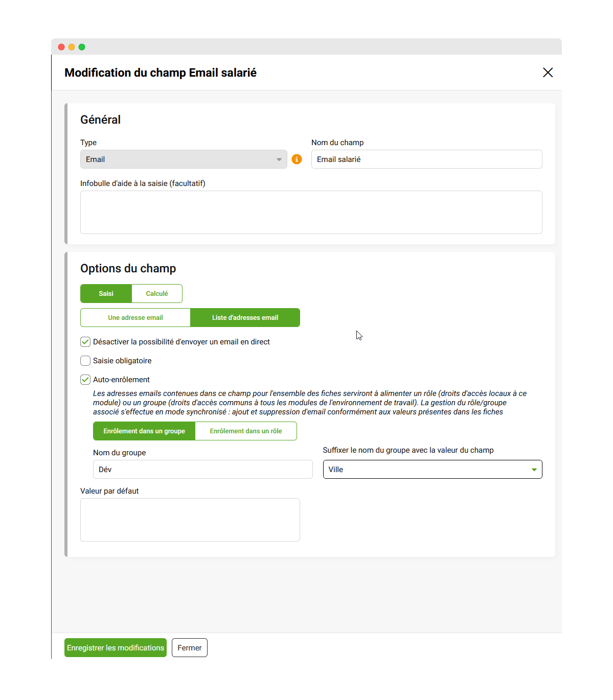Click Enregistrer les modifications button
The width and height of the screenshot is (613, 700).
tap(116, 648)
